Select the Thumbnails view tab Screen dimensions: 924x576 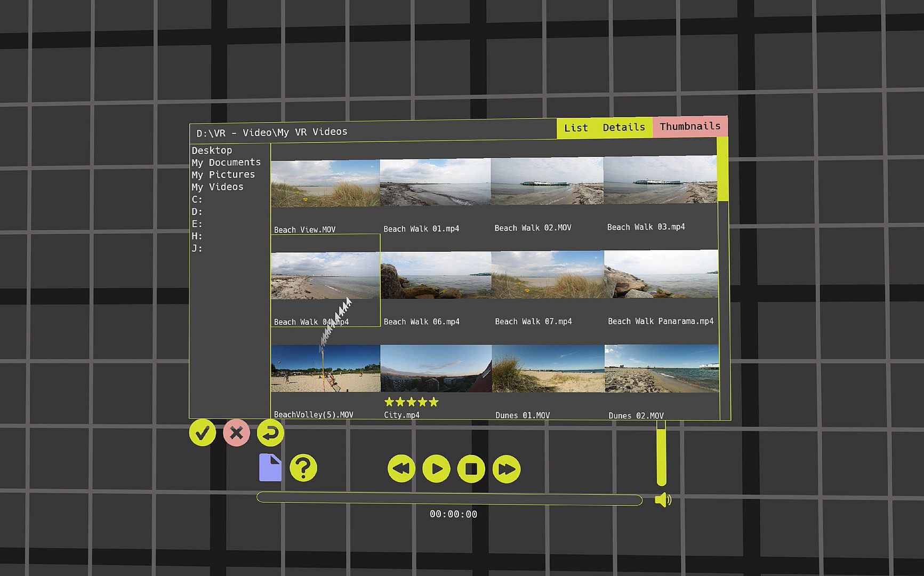pyautogui.click(x=689, y=126)
